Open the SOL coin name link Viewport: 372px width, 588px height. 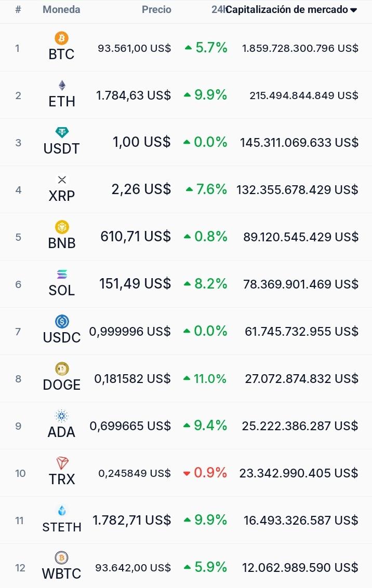click(x=62, y=290)
